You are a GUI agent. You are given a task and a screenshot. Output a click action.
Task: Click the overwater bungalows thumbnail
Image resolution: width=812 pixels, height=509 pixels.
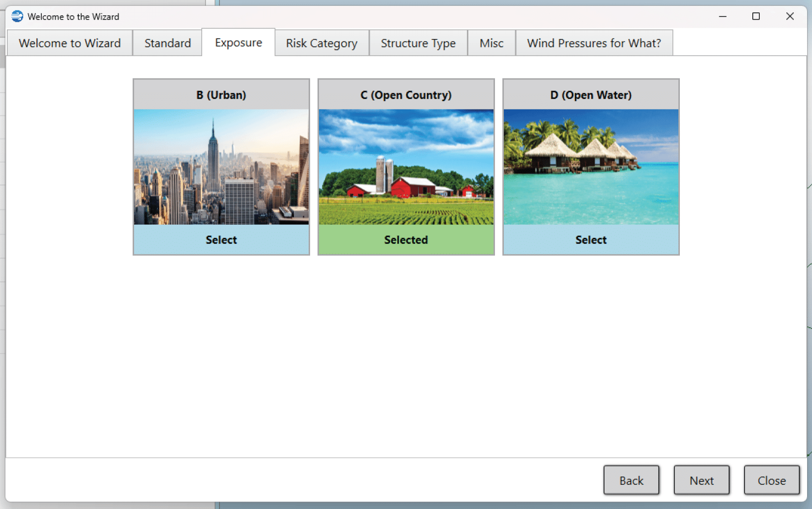[x=591, y=168]
